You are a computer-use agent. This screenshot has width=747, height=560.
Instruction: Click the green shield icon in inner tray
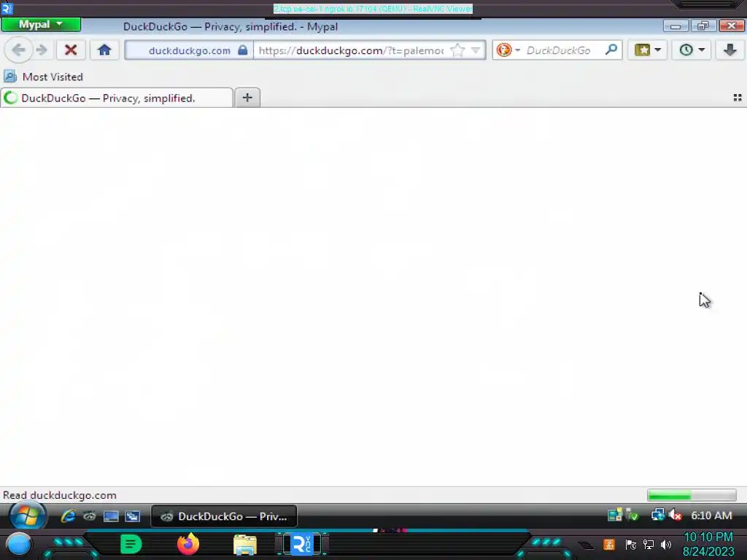click(x=632, y=515)
